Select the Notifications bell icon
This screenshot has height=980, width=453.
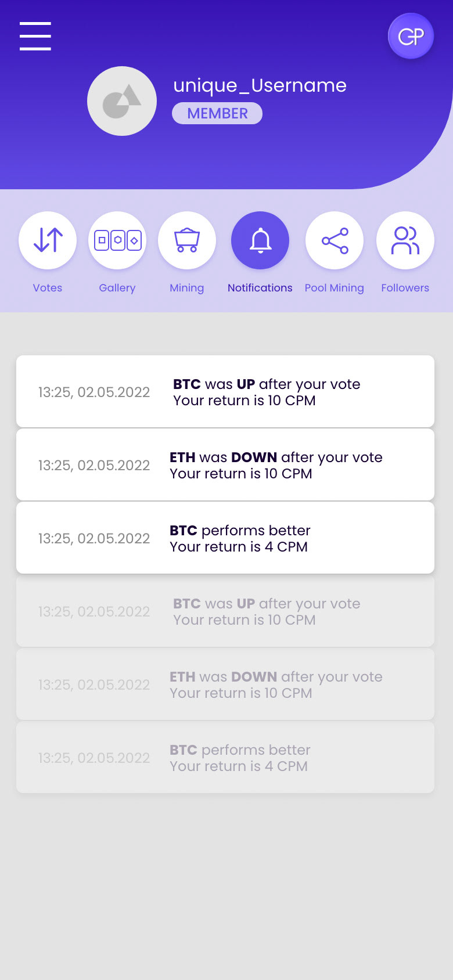click(260, 240)
